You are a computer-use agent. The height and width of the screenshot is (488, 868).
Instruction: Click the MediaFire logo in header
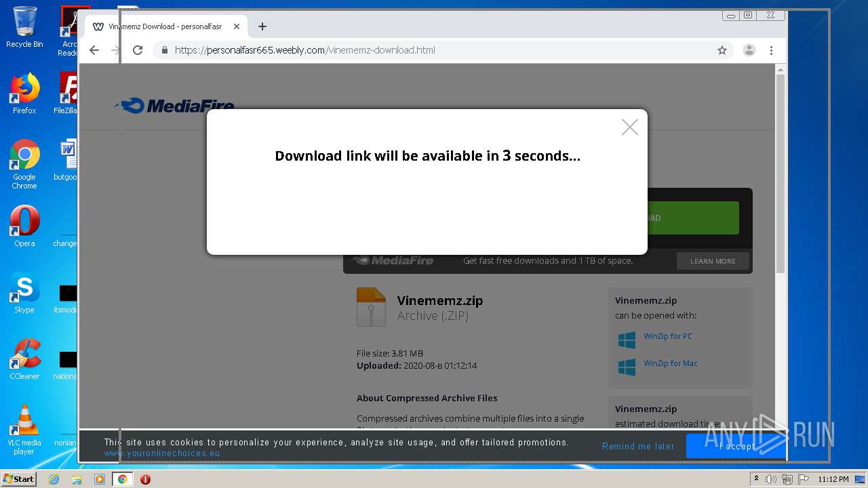[175, 106]
